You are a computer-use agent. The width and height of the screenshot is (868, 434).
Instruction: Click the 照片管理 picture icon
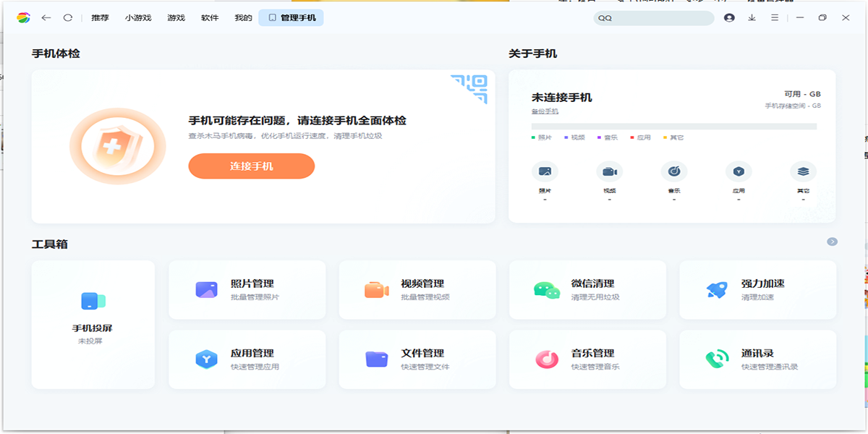[x=207, y=290]
